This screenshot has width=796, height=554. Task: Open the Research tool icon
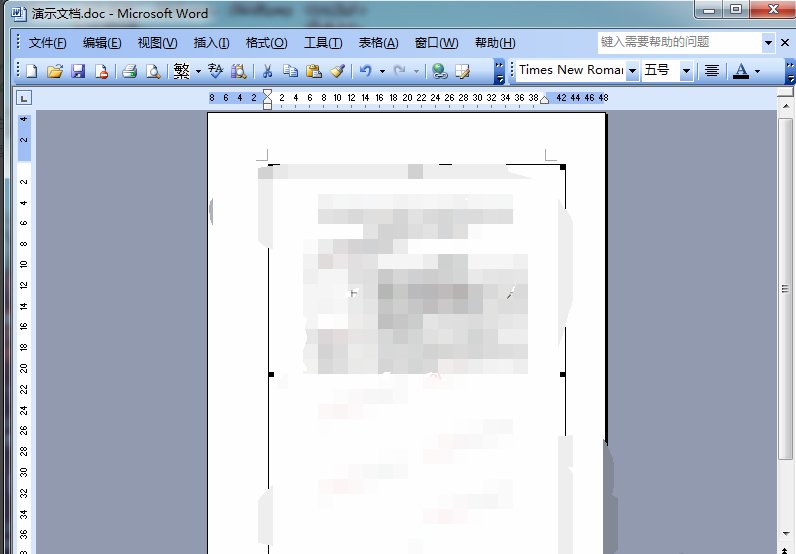(239, 71)
